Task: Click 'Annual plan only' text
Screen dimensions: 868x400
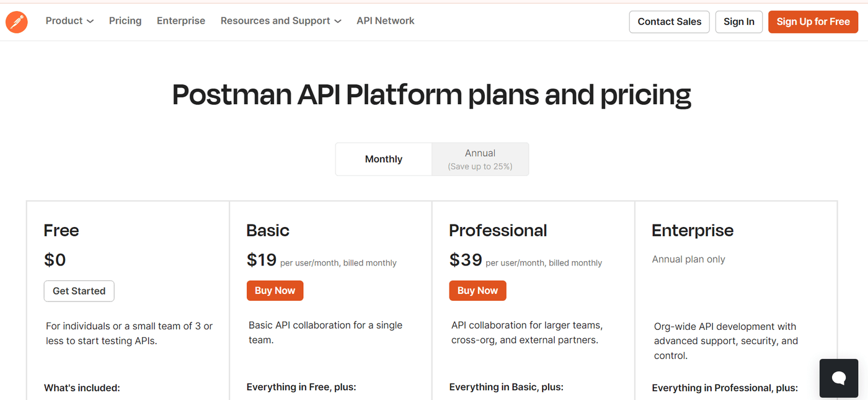Action: pyautogui.click(x=688, y=259)
